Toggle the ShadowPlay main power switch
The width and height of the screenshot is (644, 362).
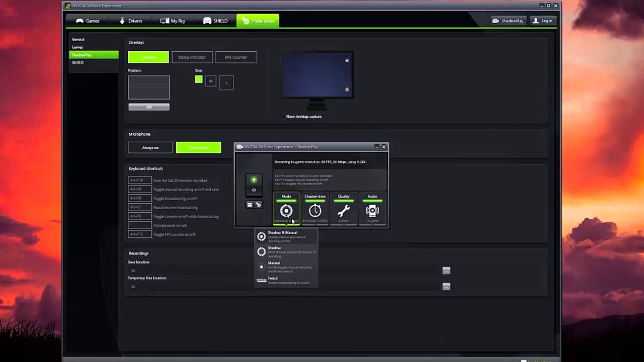(x=254, y=185)
